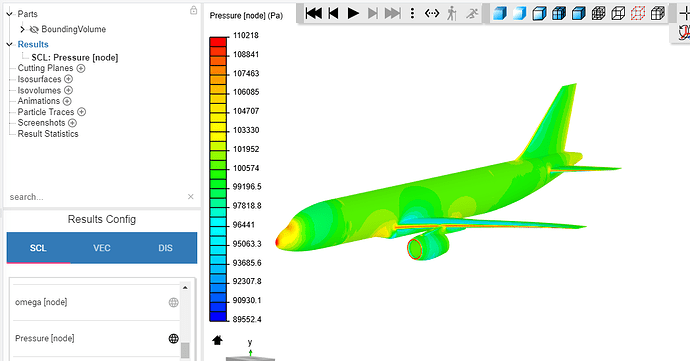690x361 pixels.
Task: Select the walking figure slow speed icon
Action: coord(451,13)
